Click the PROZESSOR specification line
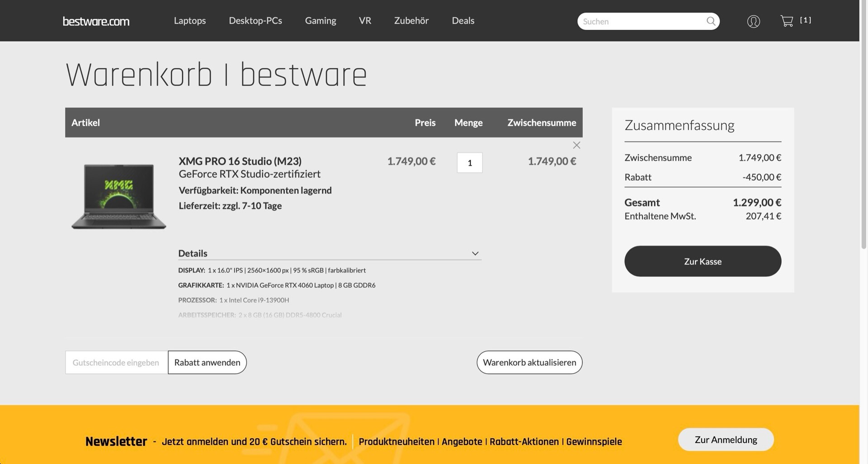This screenshot has height=464, width=868. 233,300
